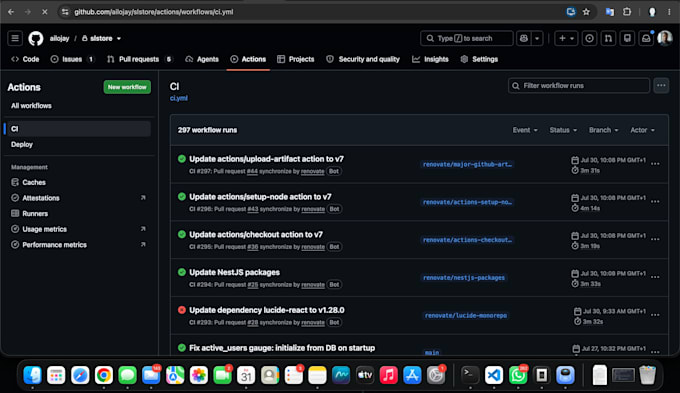Bookmark this page with the star icon
The image size is (680, 393).
click(586, 12)
